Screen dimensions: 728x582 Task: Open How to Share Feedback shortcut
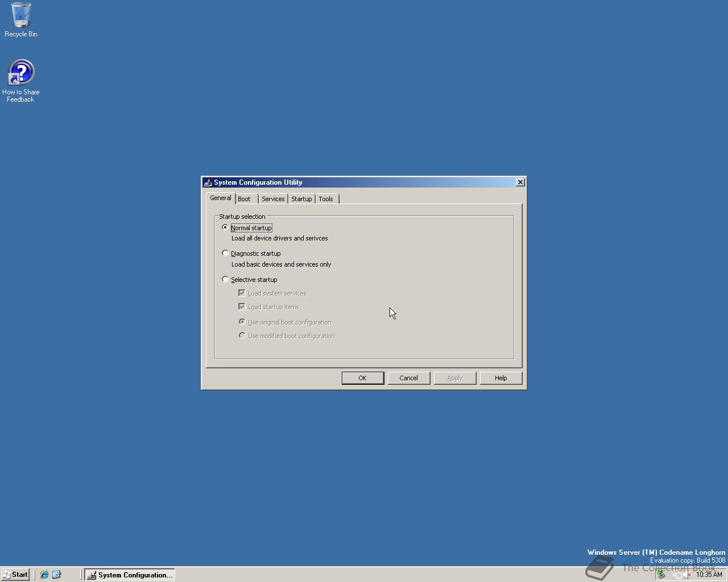click(21, 81)
